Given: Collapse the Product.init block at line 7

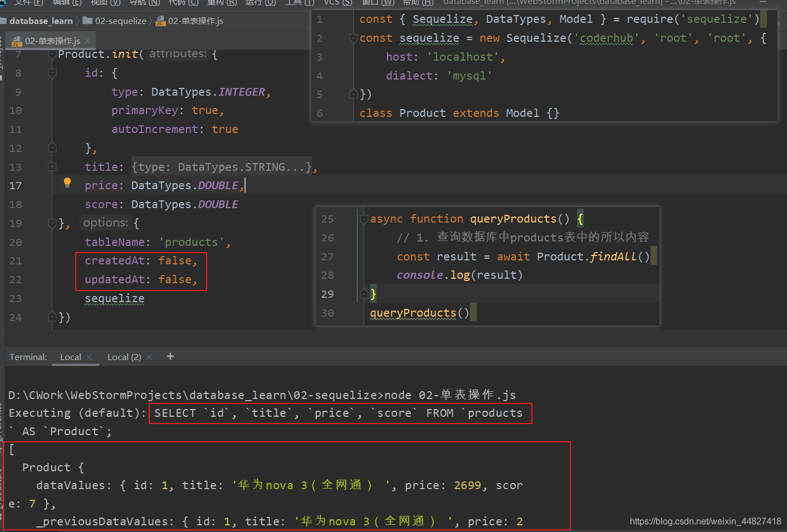Looking at the screenshot, I should click(52, 55).
